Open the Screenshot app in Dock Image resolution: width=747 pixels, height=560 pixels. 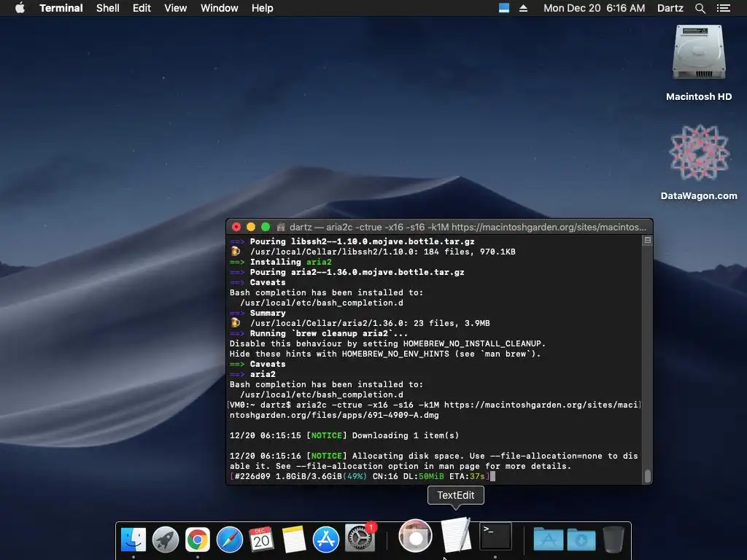tap(415, 536)
